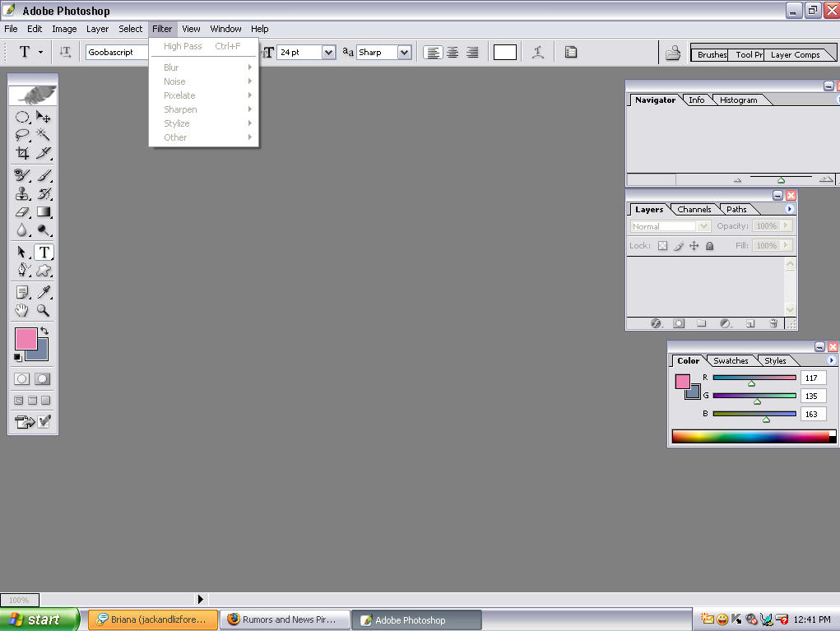840x631 pixels.
Task: Right-align the text
Action: 472,53
